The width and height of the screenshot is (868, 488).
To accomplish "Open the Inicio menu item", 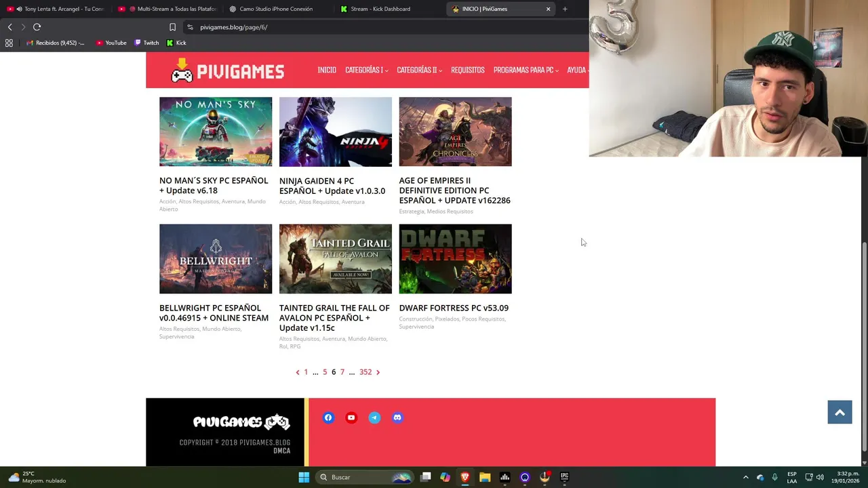I will tap(327, 70).
